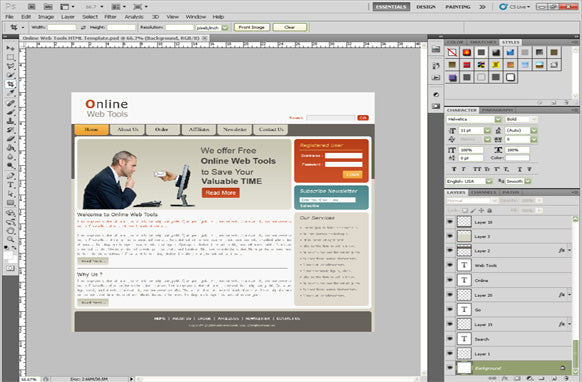Launch Mini Bridge from the application bar

click(x=48, y=7)
